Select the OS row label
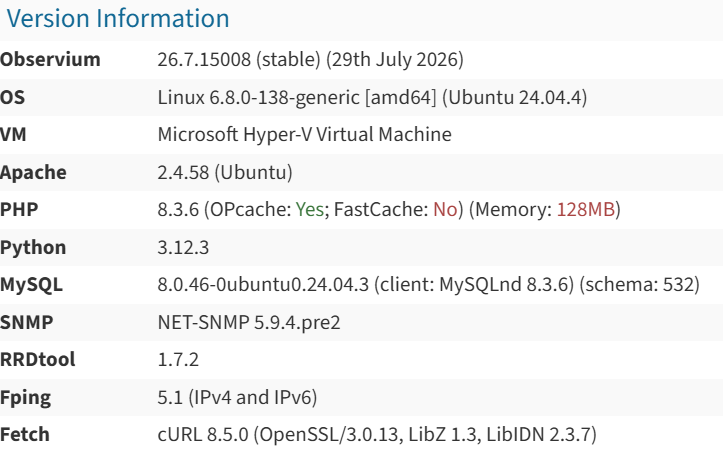Screen dimensions: 723x454 tap(12, 97)
